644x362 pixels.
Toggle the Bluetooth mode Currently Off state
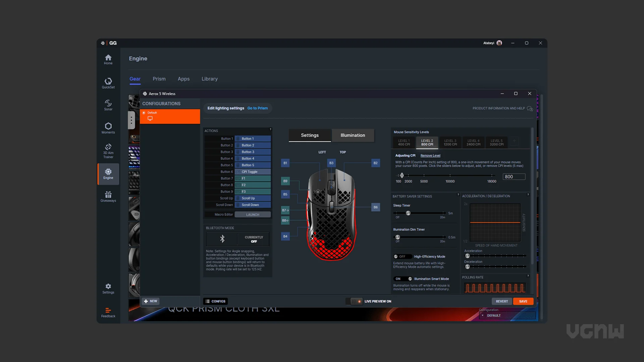click(x=254, y=239)
